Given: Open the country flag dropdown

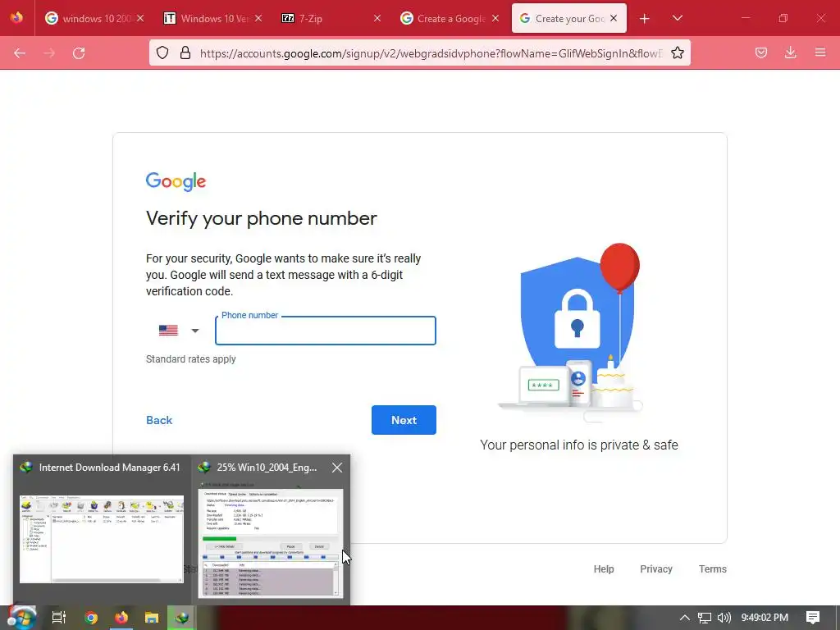Looking at the screenshot, I should 178,331.
